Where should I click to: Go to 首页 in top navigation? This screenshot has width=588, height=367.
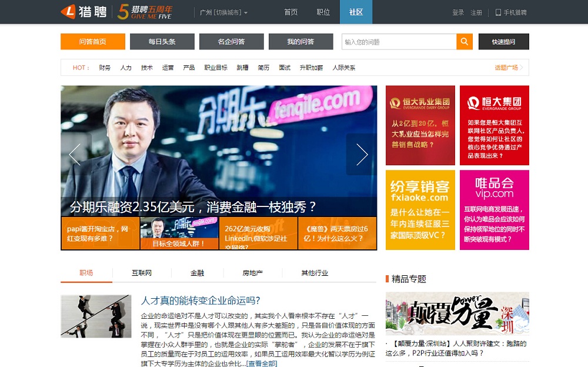point(290,12)
